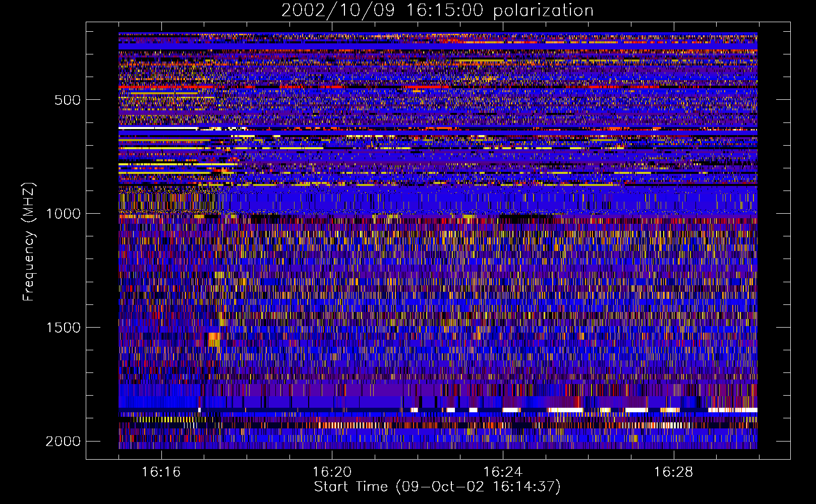816x504 pixels.
Task: Click the 1500 frequency tick label
Action: (63, 328)
